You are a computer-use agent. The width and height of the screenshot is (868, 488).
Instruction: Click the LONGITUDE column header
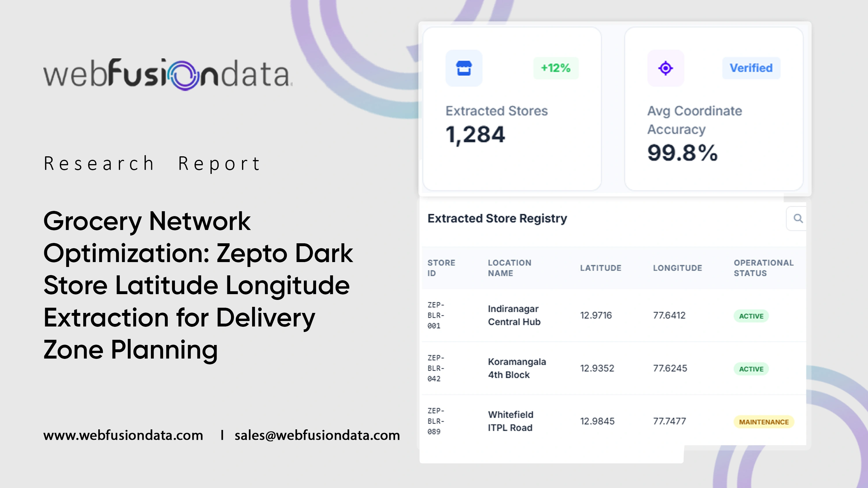677,268
